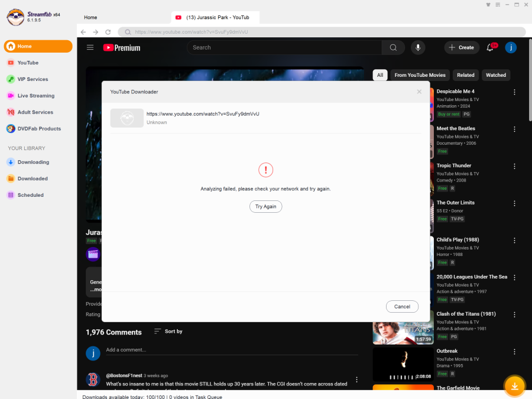Click the dialog's video placeholder thumbnail

(127, 118)
